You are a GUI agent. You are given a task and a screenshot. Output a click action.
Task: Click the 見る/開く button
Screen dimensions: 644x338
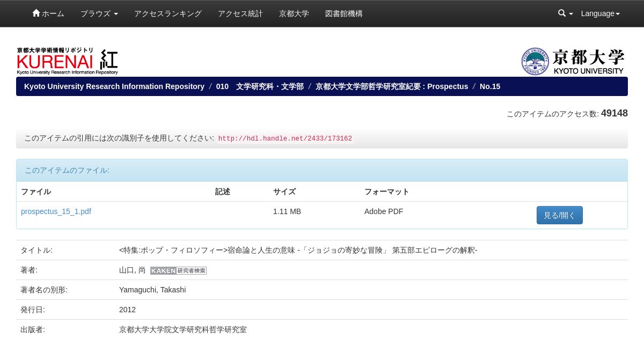(x=560, y=215)
